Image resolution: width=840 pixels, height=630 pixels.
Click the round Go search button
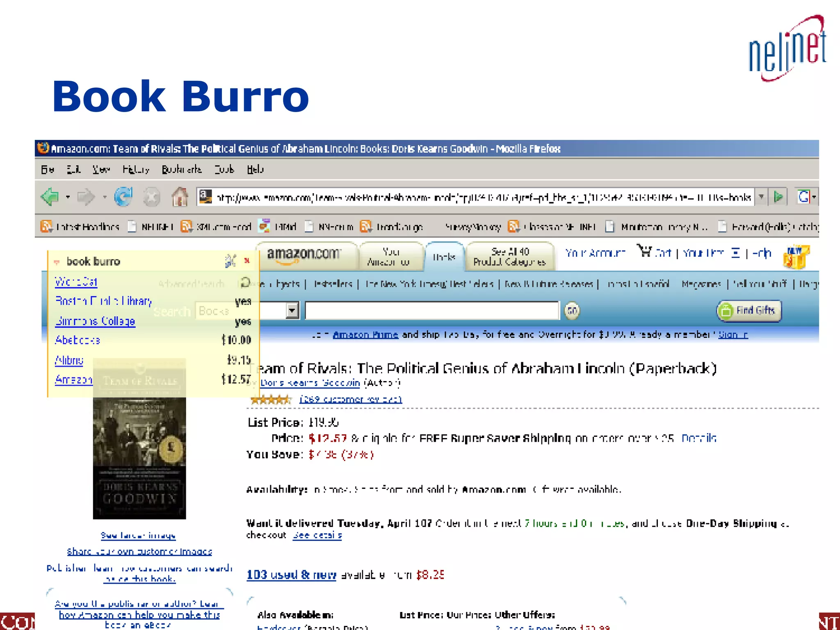tap(572, 310)
